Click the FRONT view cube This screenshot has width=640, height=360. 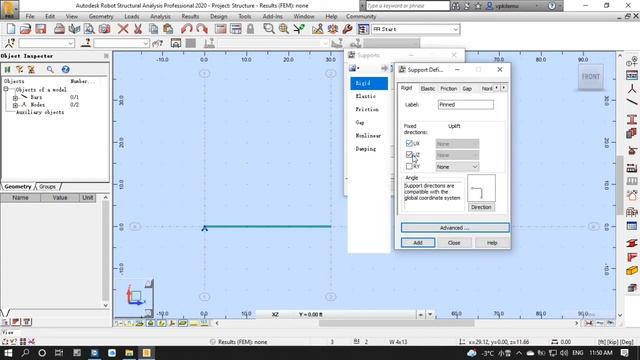point(591,77)
